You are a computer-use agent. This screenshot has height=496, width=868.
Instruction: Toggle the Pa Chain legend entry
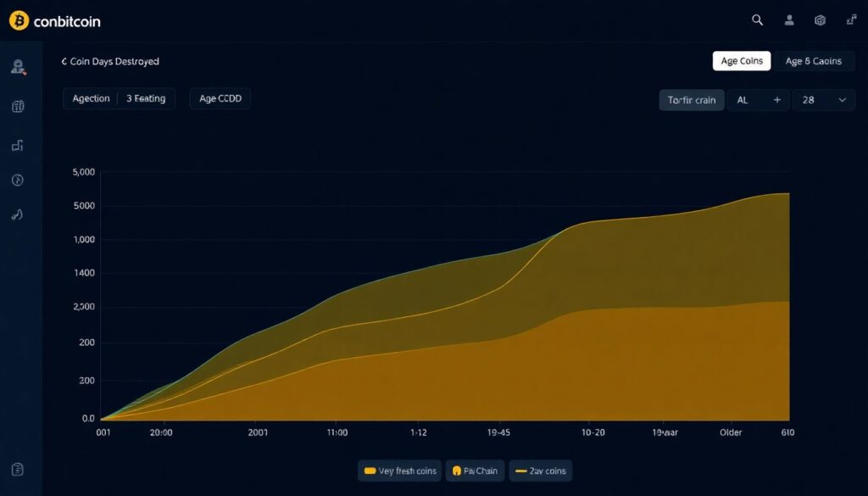(475, 471)
